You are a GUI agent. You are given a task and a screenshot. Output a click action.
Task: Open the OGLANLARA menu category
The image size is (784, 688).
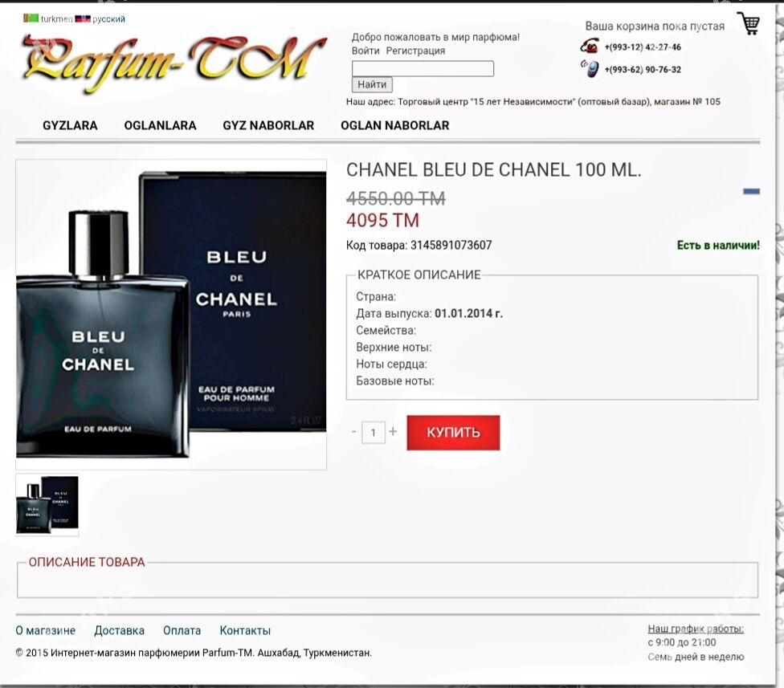[160, 125]
